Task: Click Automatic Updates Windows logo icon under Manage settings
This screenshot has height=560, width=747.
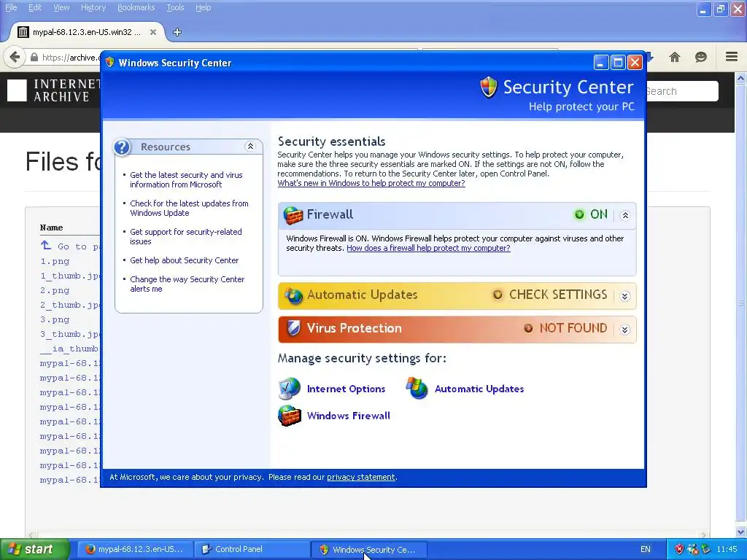Action: pos(417,389)
